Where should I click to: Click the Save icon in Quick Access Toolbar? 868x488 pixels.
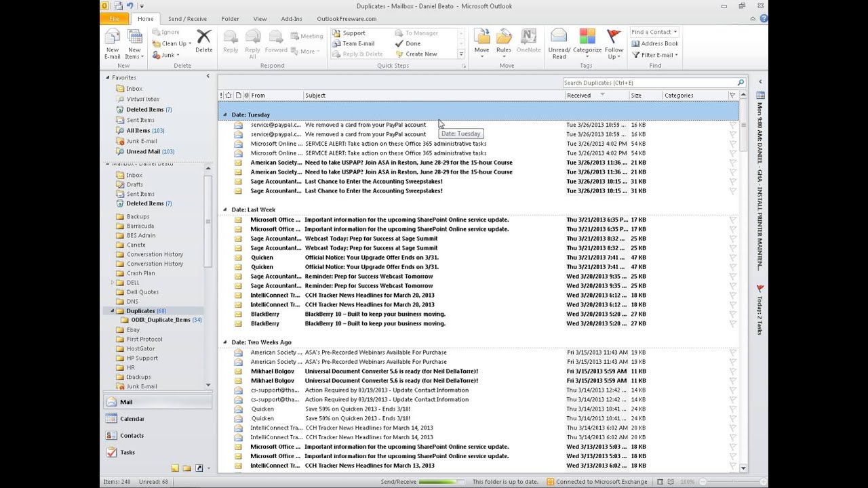[x=118, y=6]
